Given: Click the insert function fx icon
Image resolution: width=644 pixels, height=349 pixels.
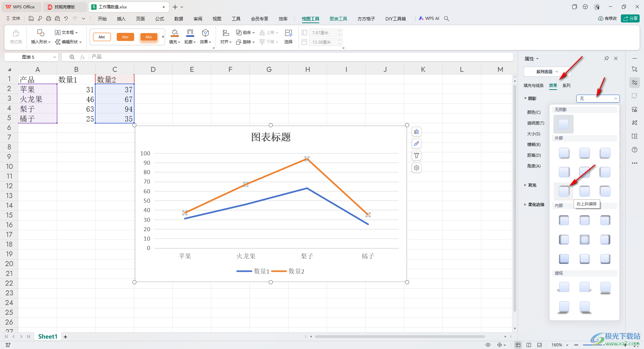Looking at the screenshot, I should (x=82, y=57).
